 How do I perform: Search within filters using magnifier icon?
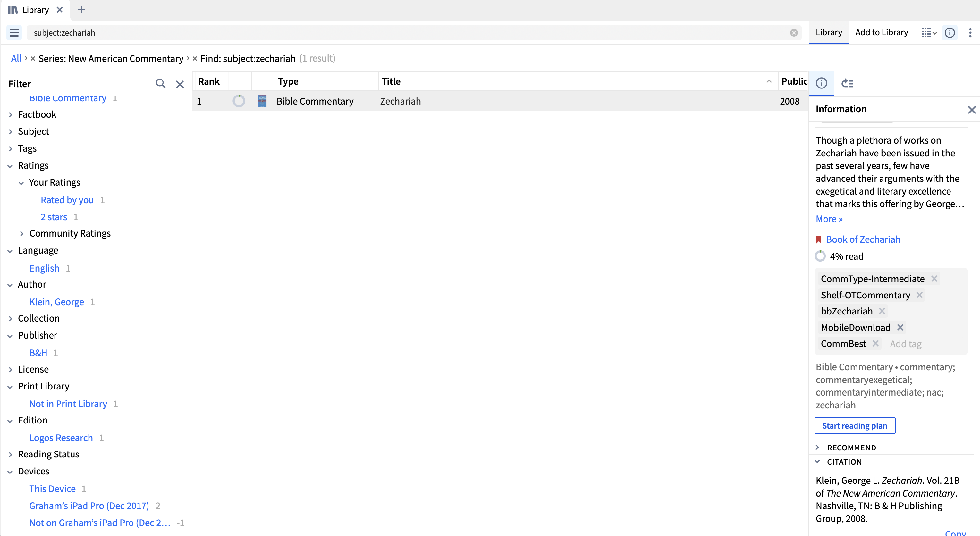tap(161, 84)
